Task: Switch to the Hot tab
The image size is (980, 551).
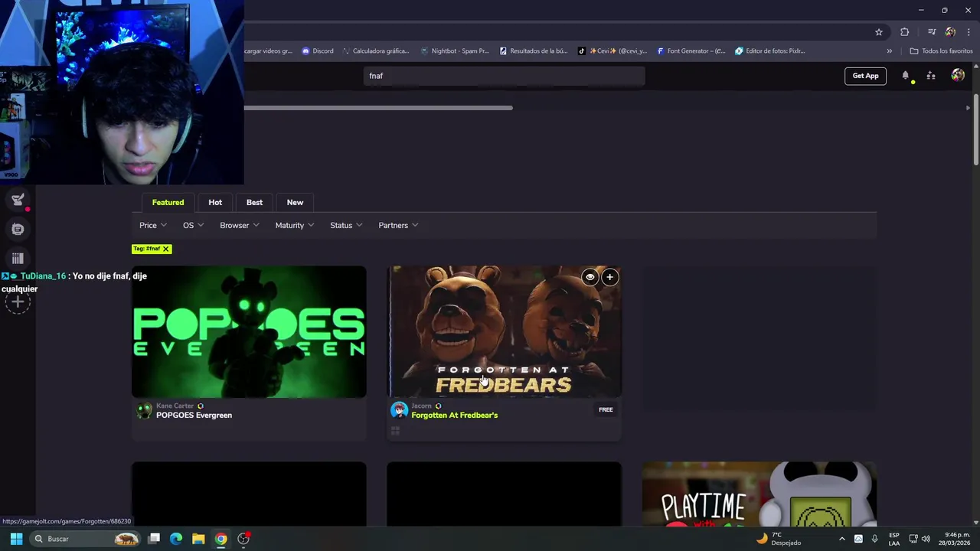Action: (x=215, y=202)
